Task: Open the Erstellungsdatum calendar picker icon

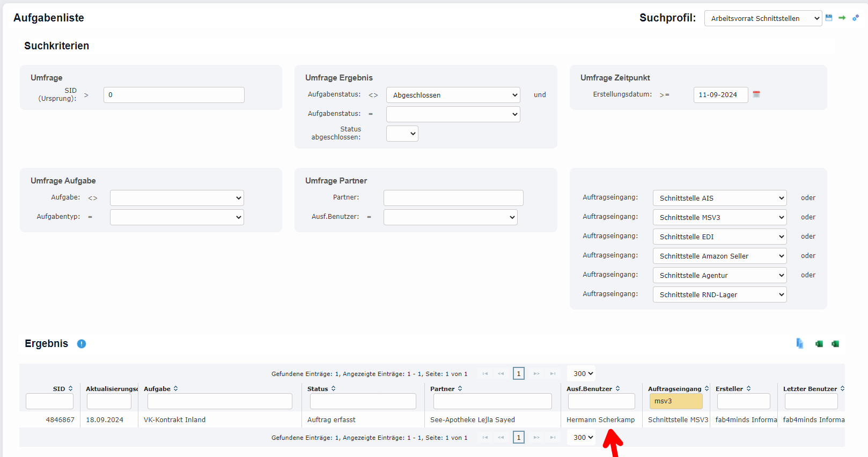Action: pos(756,94)
